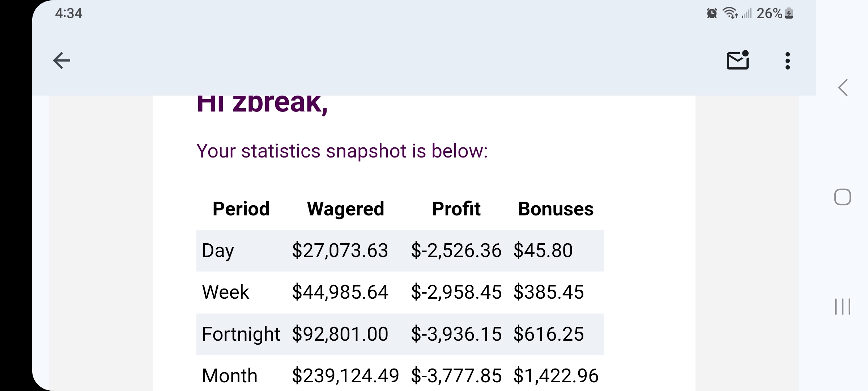Tap the battery 26% indicator
This screenshot has height=391, width=868.
pos(775,13)
